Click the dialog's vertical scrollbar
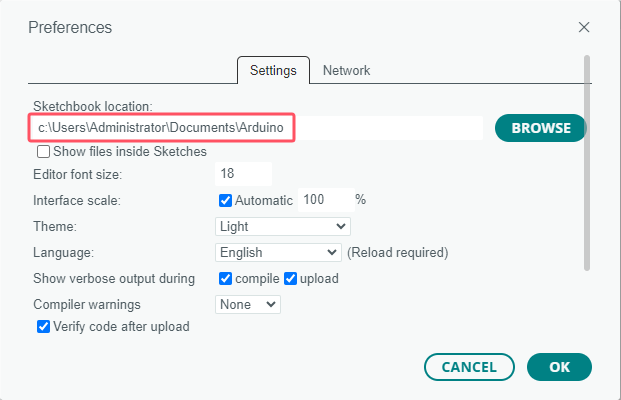 587,163
